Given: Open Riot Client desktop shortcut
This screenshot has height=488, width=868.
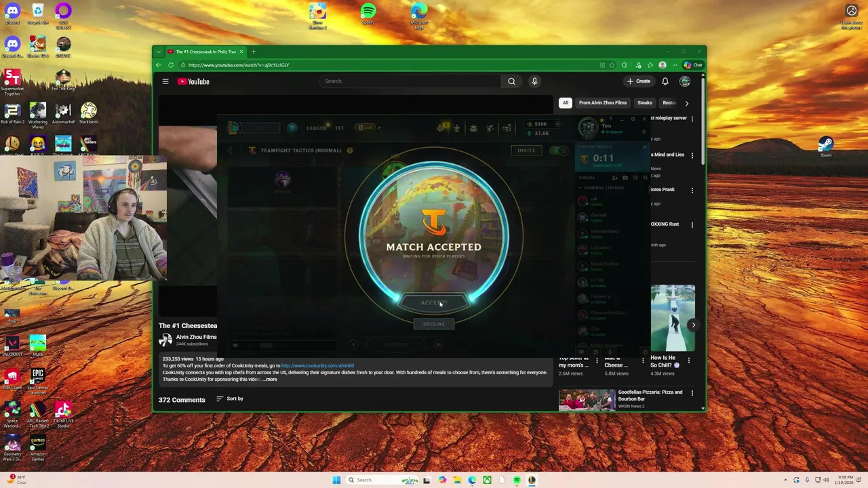Looking at the screenshot, I should 12,378.
